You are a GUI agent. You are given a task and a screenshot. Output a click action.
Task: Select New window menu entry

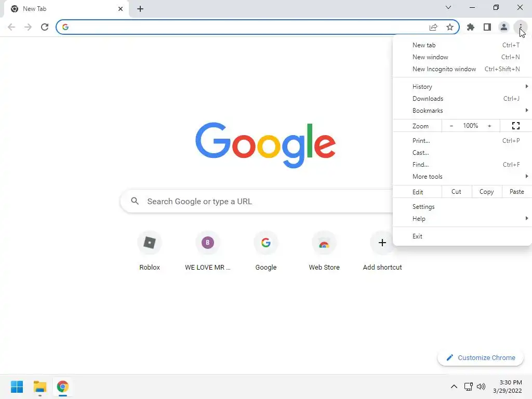point(462,57)
